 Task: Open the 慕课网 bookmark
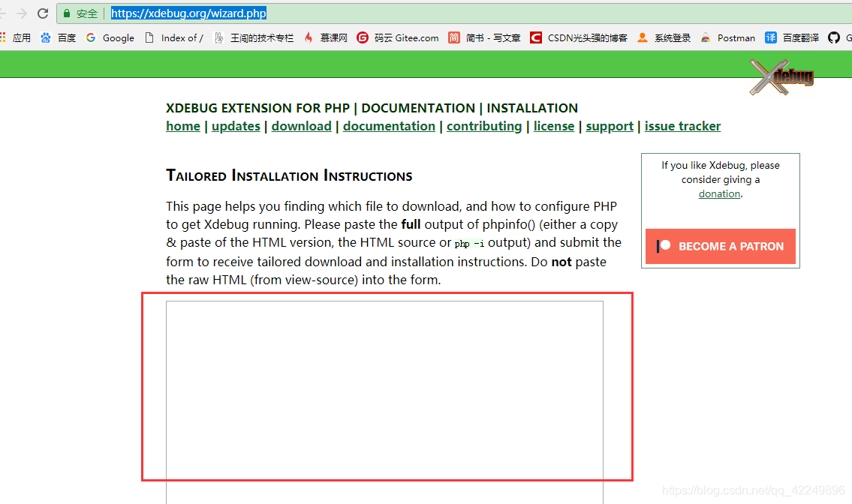tap(326, 37)
